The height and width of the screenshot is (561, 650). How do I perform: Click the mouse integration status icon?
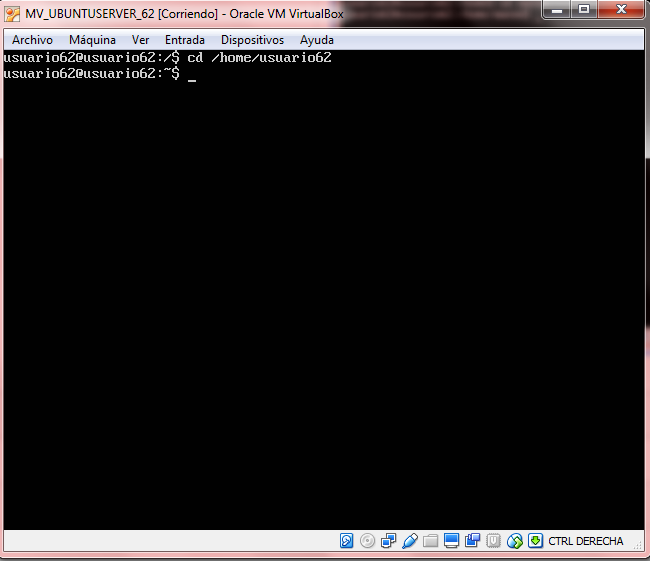pyautogui.click(x=514, y=541)
